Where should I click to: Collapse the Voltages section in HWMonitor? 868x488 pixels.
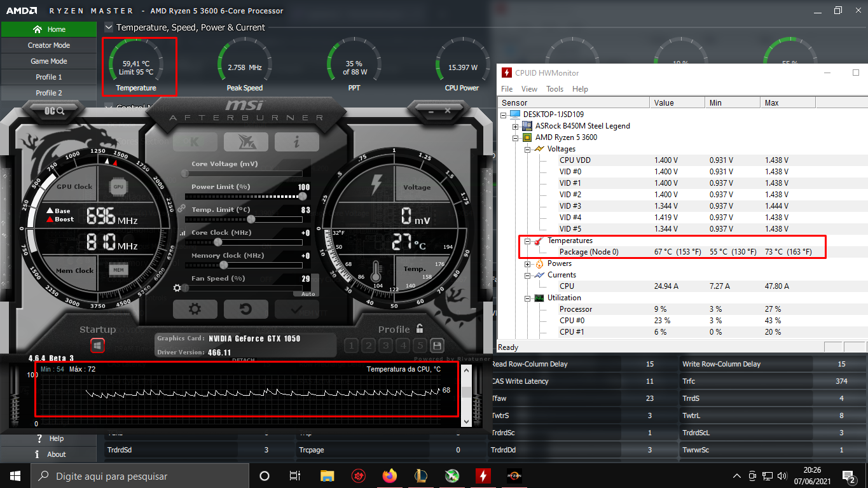coord(527,149)
